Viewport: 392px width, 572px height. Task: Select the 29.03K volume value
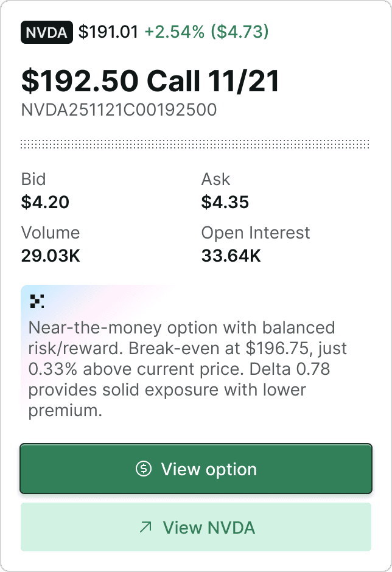pos(51,256)
